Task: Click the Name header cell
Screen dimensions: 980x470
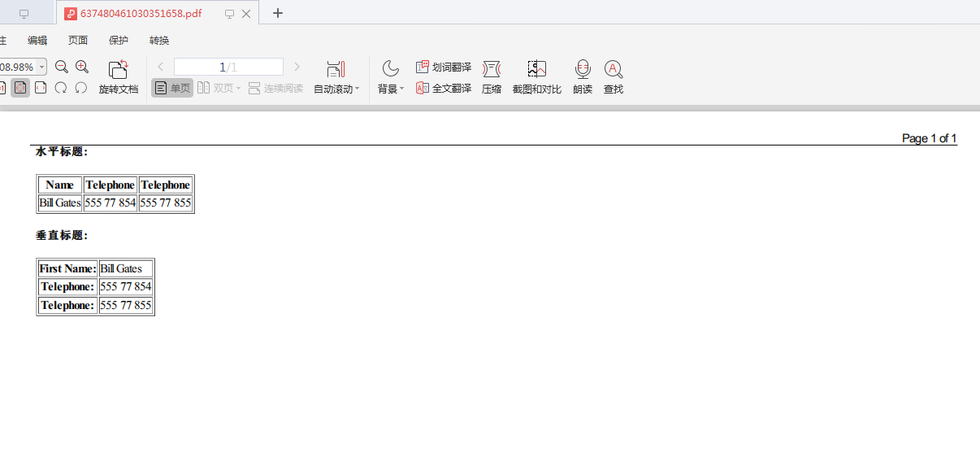Action: [x=60, y=185]
